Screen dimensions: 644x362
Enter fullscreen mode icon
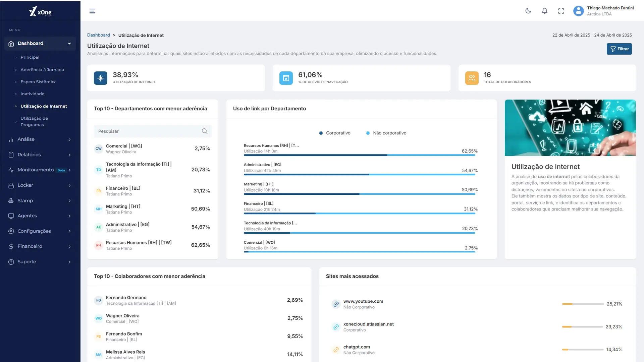click(561, 11)
